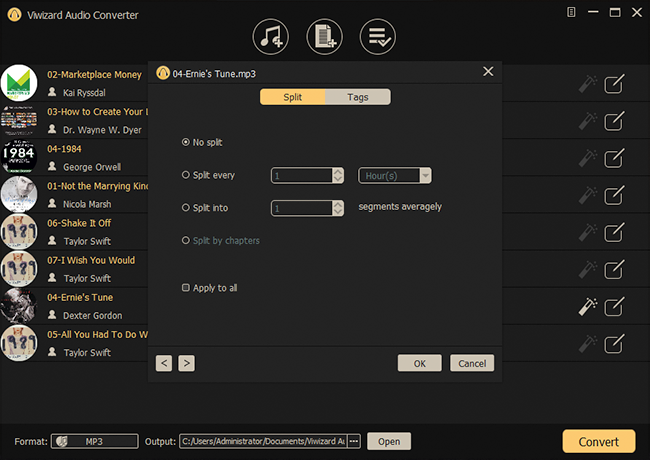Go to previous file with < button
650x460 pixels.
(164, 363)
